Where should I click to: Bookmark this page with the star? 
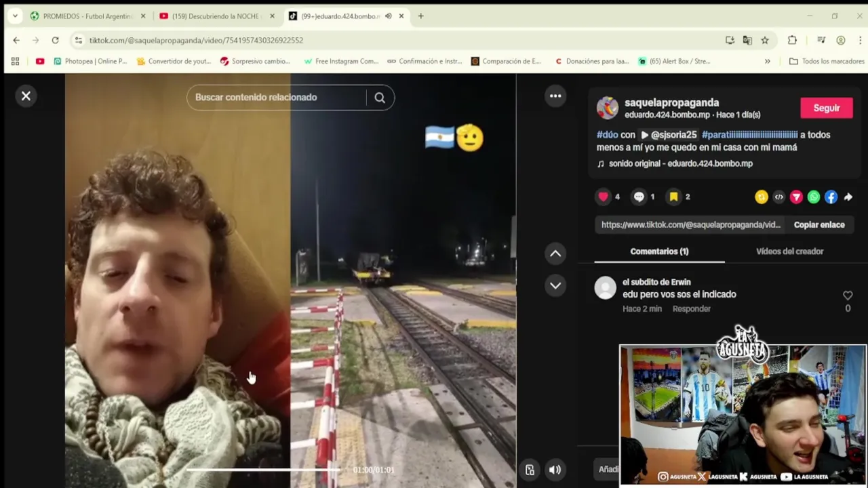[x=765, y=41]
